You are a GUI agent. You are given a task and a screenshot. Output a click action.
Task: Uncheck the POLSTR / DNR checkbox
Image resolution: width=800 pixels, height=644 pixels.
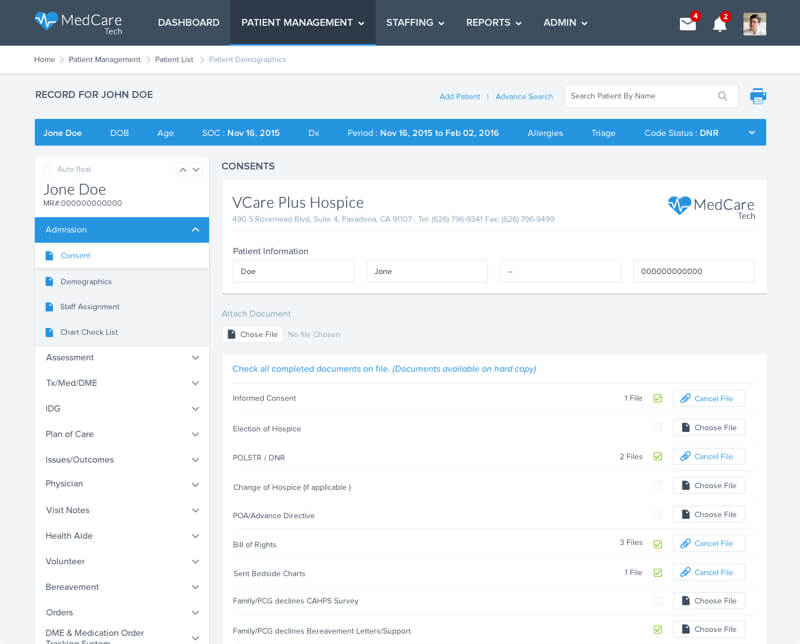click(658, 456)
